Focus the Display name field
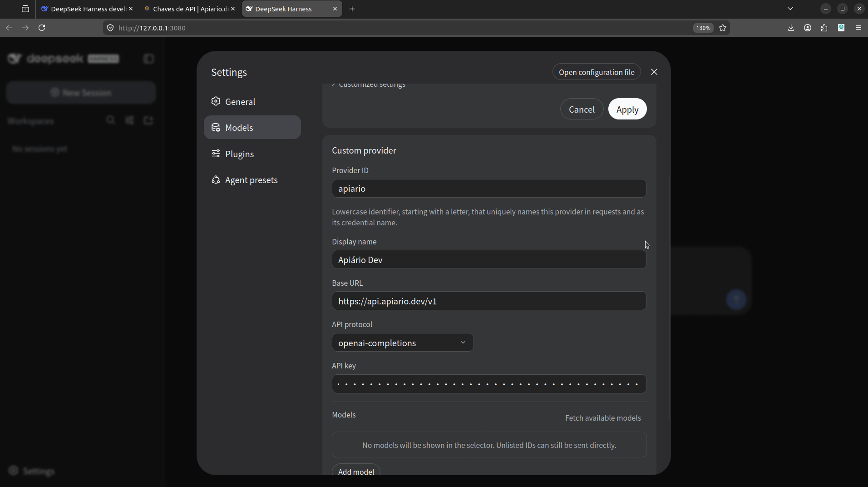 click(x=489, y=260)
